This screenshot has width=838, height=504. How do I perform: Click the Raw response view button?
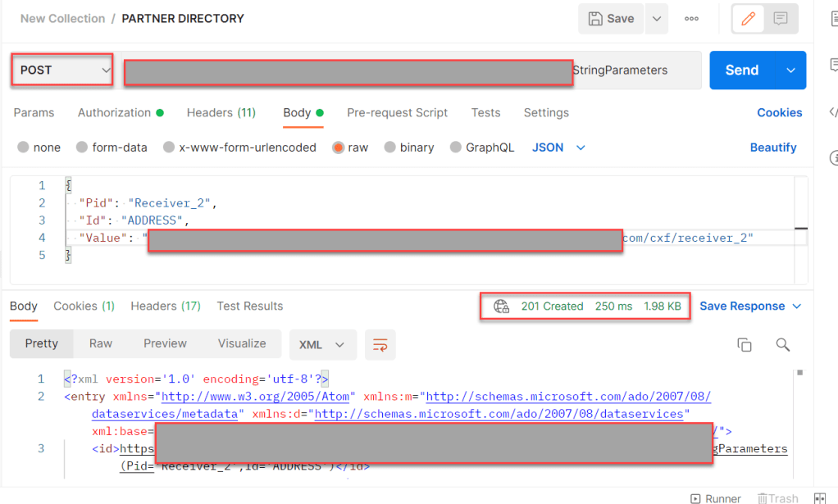(x=101, y=344)
